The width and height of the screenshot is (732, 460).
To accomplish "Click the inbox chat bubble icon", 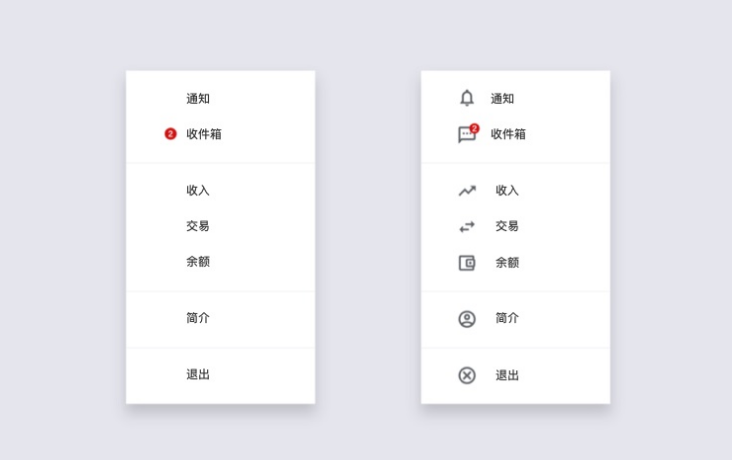I will (x=466, y=135).
